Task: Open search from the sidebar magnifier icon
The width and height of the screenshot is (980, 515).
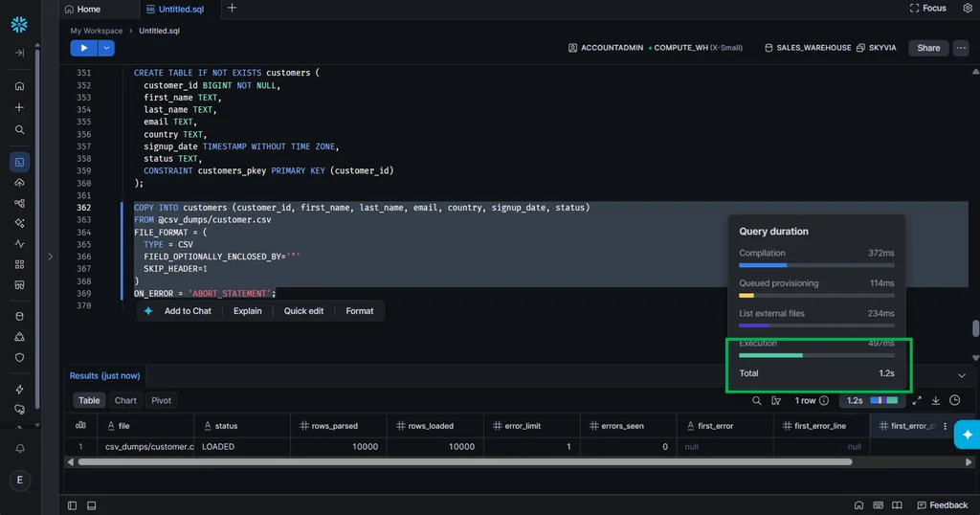Action: click(x=19, y=130)
